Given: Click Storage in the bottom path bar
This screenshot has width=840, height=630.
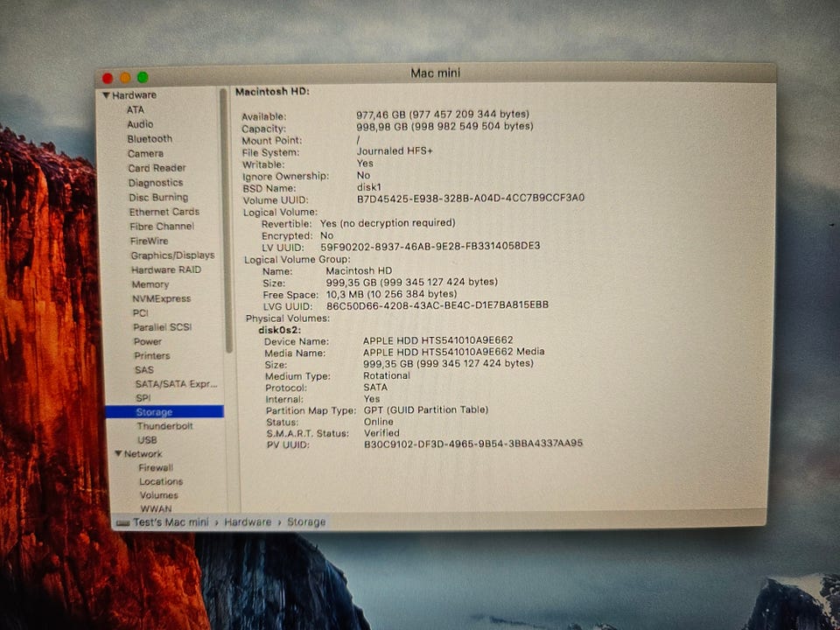Looking at the screenshot, I should [x=305, y=522].
